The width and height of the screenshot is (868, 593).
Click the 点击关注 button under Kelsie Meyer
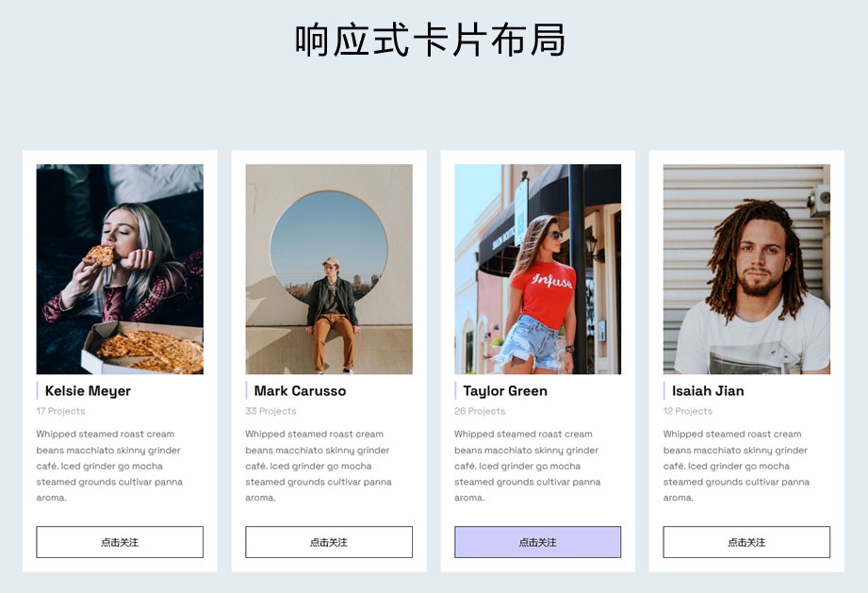[120, 542]
